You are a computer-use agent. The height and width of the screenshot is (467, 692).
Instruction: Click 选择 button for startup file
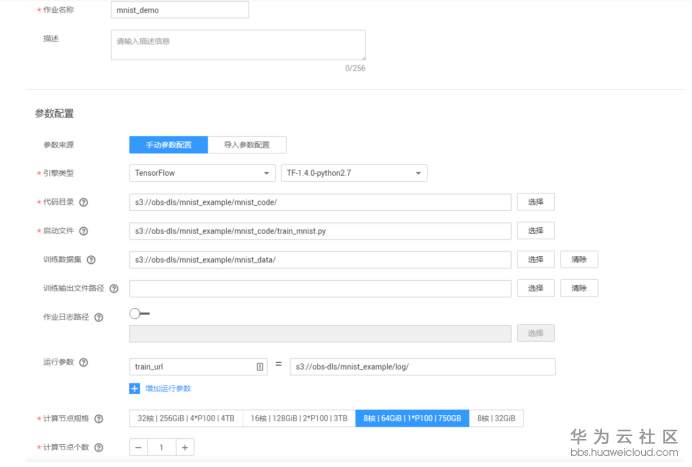[536, 231]
